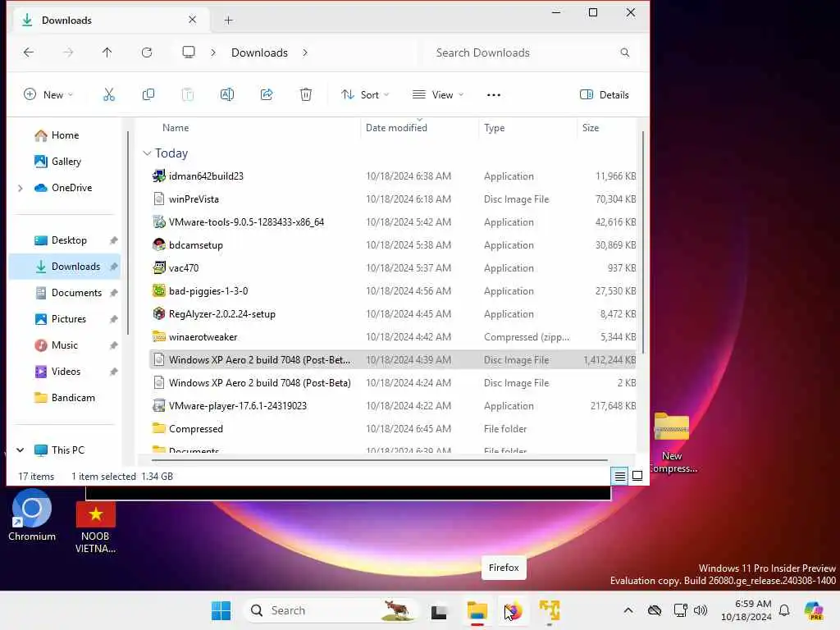The width and height of the screenshot is (840, 630).
Task: Sort by the Type column header
Action: [x=494, y=128]
